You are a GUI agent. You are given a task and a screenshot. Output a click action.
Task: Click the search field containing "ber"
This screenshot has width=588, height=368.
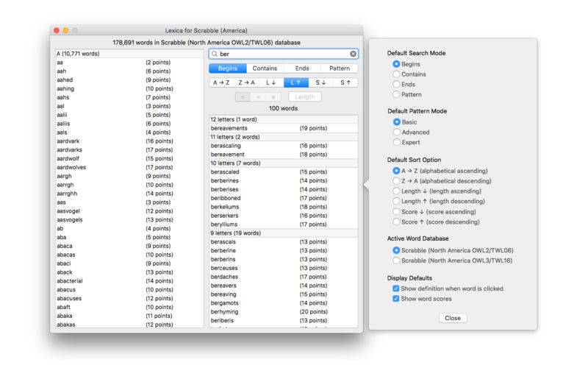(284, 54)
